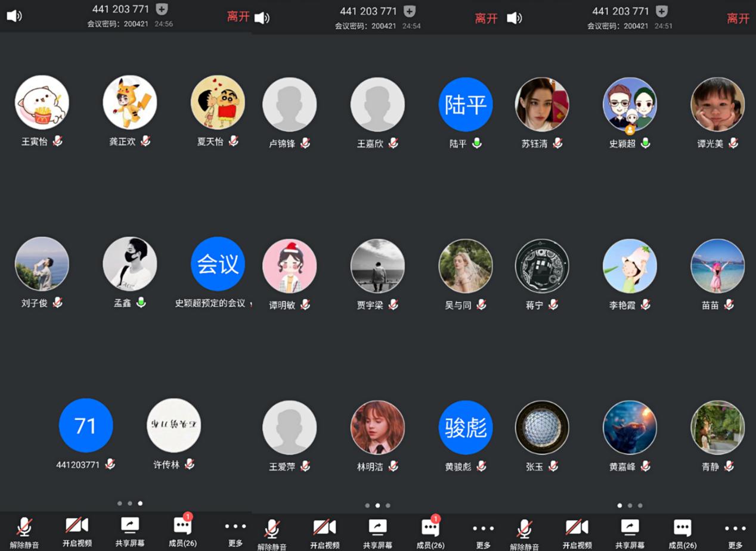The width and height of the screenshot is (756, 551).
Task: Tap the speaker icon on the 24:56 screen
Action: click(14, 15)
